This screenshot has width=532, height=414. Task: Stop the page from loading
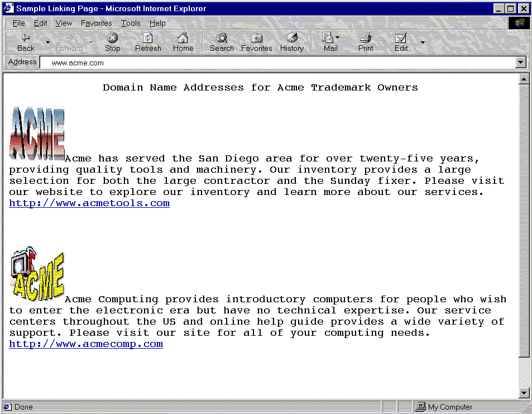point(112,42)
